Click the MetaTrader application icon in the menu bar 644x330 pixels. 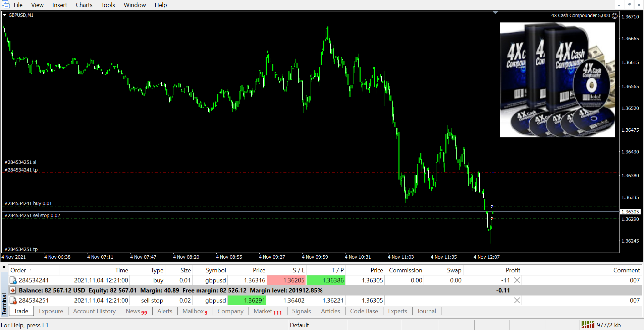(6, 5)
